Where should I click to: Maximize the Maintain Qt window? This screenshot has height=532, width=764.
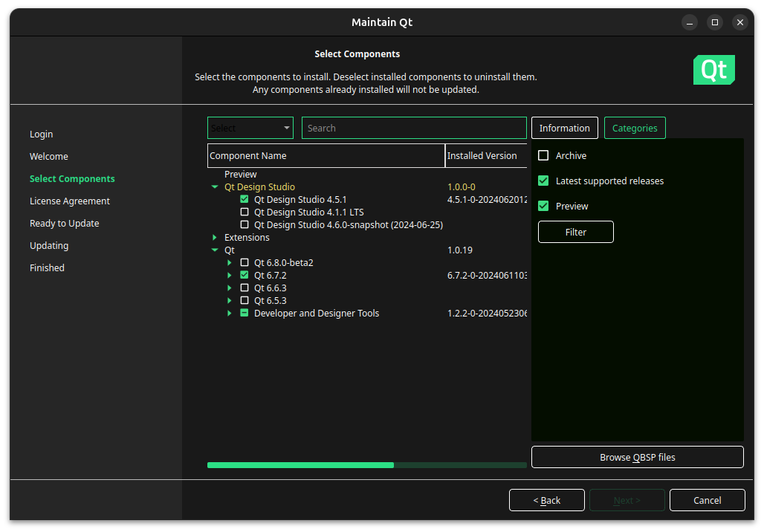[715, 22]
